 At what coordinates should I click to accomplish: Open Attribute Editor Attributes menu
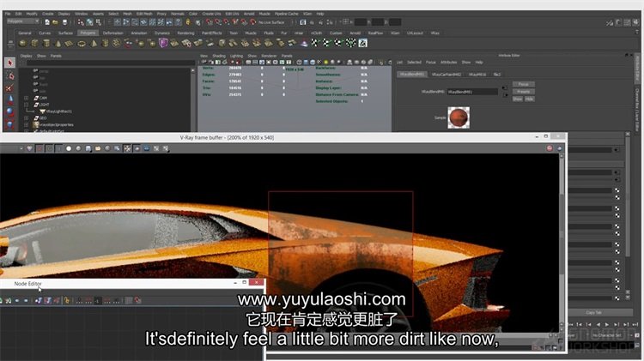[x=448, y=63]
